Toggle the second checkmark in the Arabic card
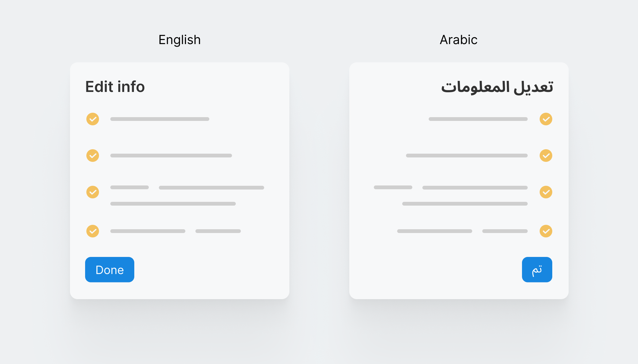The width and height of the screenshot is (638, 364). [x=546, y=156]
